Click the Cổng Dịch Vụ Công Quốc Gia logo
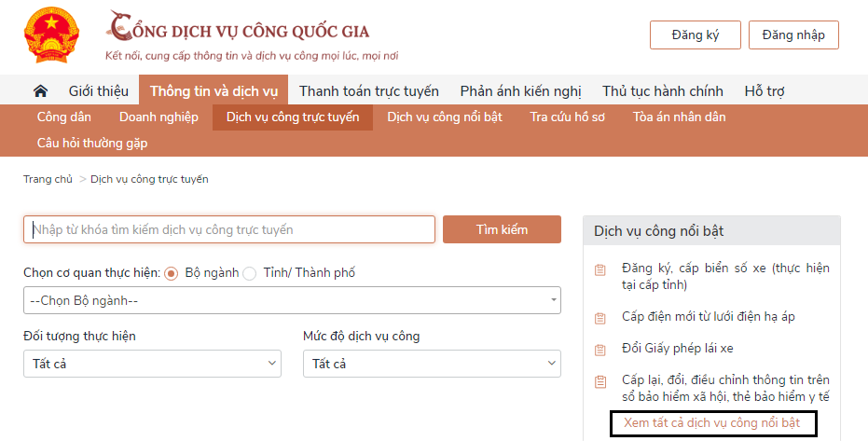868x441 pixels. [252, 35]
